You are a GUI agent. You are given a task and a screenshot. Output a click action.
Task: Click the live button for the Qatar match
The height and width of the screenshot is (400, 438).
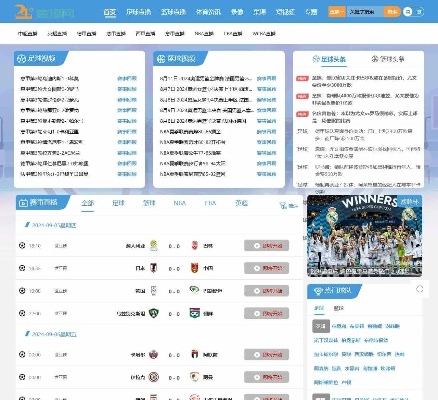[266, 355]
